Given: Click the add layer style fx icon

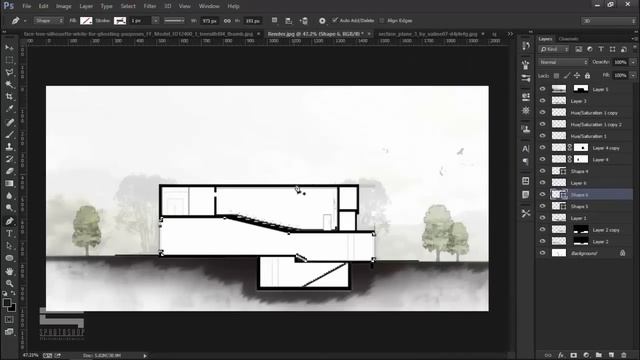Looking at the screenshot, I should click(x=561, y=355).
